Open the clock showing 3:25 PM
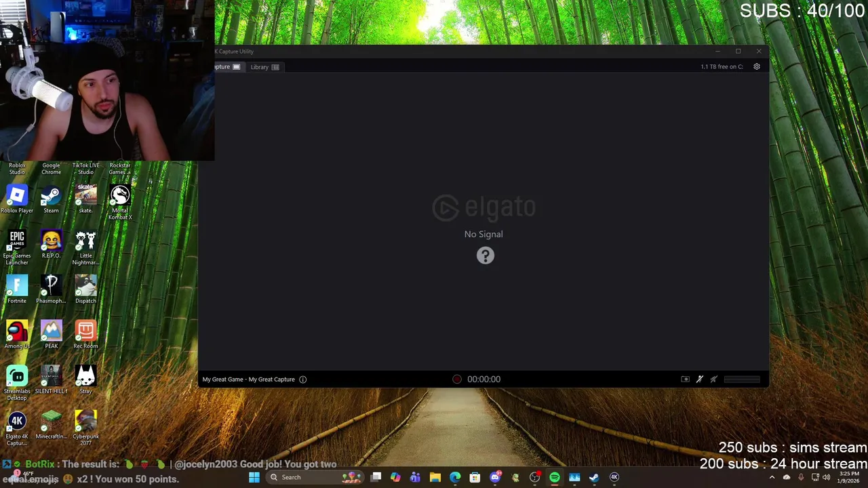The width and height of the screenshot is (868, 488). (x=849, y=477)
